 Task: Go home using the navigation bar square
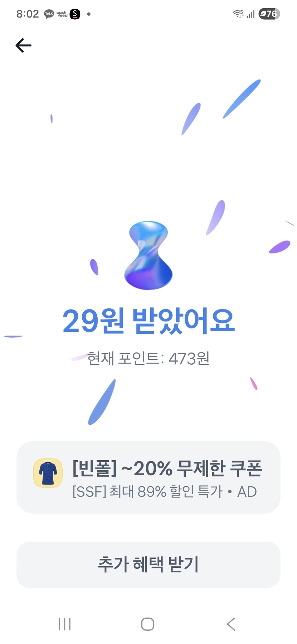pos(148,624)
